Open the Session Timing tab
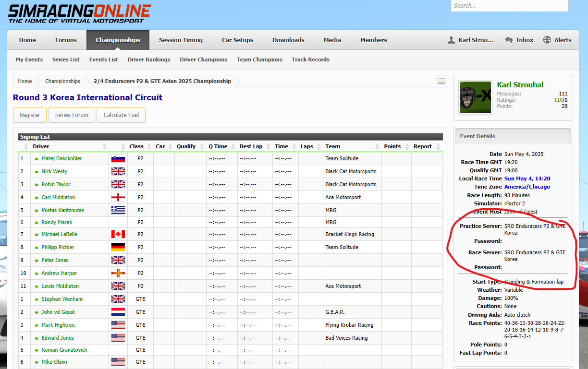 [181, 40]
